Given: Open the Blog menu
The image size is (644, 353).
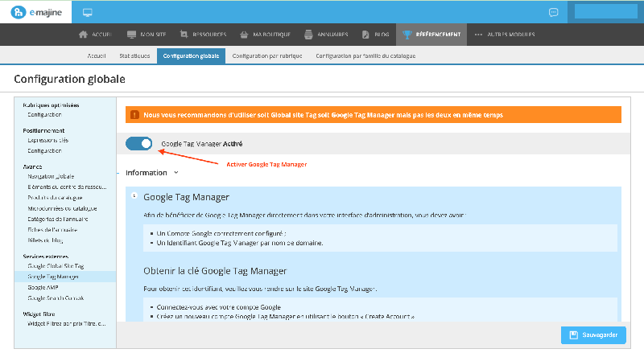Looking at the screenshot, I should pos(375,35).
